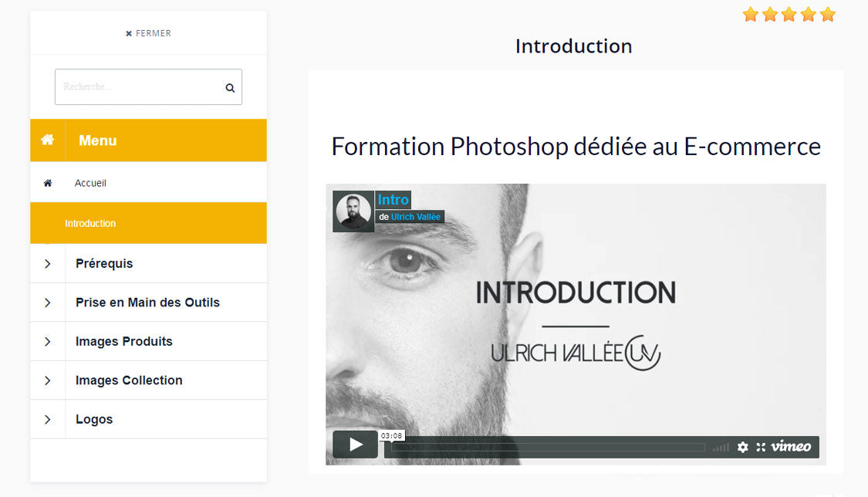Click the small home icon next to Accueil
The height and width of the screenshot is (497, 868).
tap(48, 183)
